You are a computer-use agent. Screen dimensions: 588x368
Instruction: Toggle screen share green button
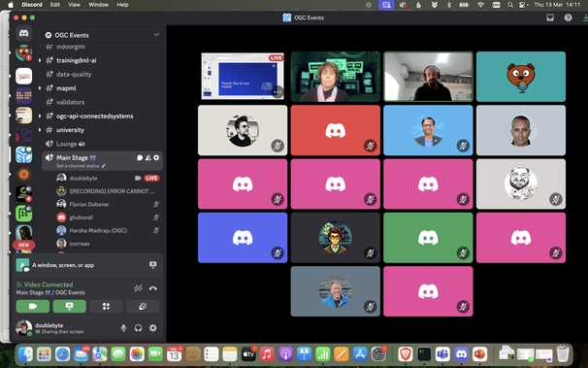tap(69, 306)
